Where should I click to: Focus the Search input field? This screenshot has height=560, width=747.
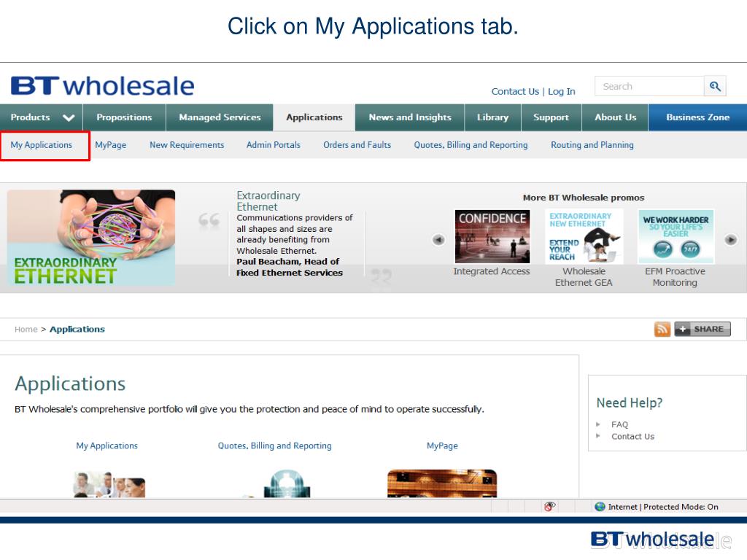click(x=649, y=86)
